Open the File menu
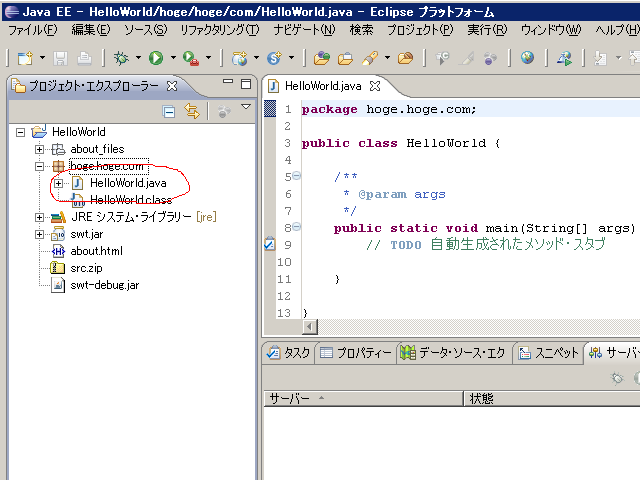This screenshot has width=640, height=480. point(33,30)
